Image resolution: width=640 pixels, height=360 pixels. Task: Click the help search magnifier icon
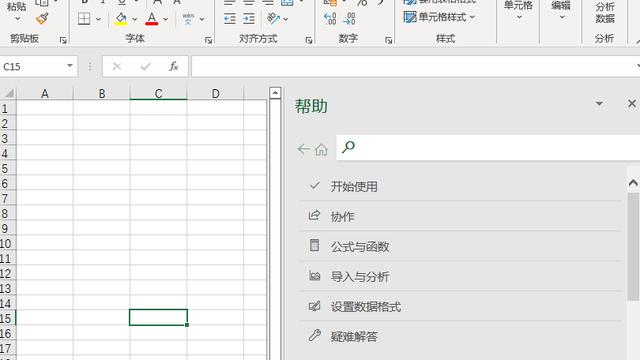tap(348, 147)
